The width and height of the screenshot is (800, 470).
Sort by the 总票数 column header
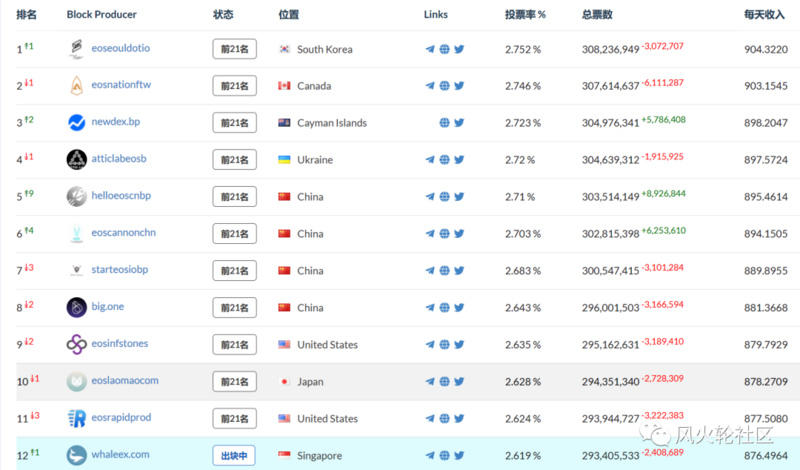(597, 14)
